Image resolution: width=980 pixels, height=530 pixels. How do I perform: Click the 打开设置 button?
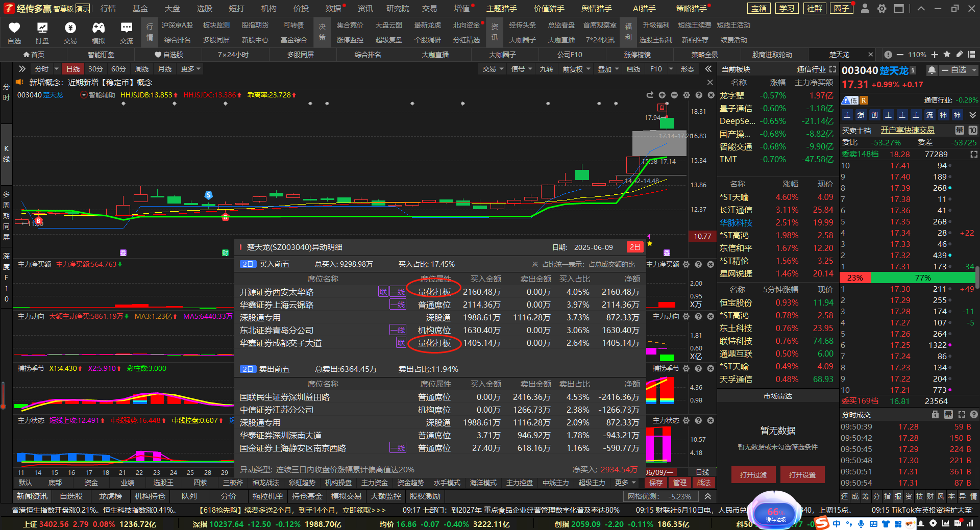click(802, 474)
